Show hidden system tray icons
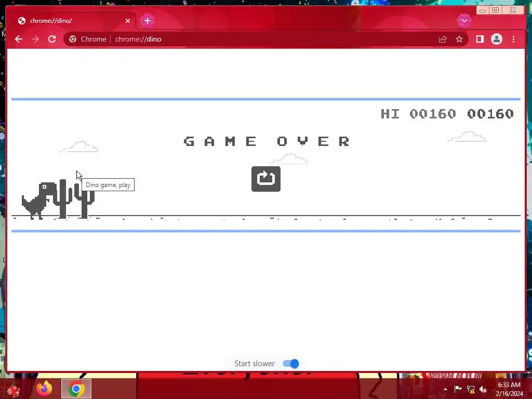The width and height of the screenshot is (532, 399). coord(445,389)
